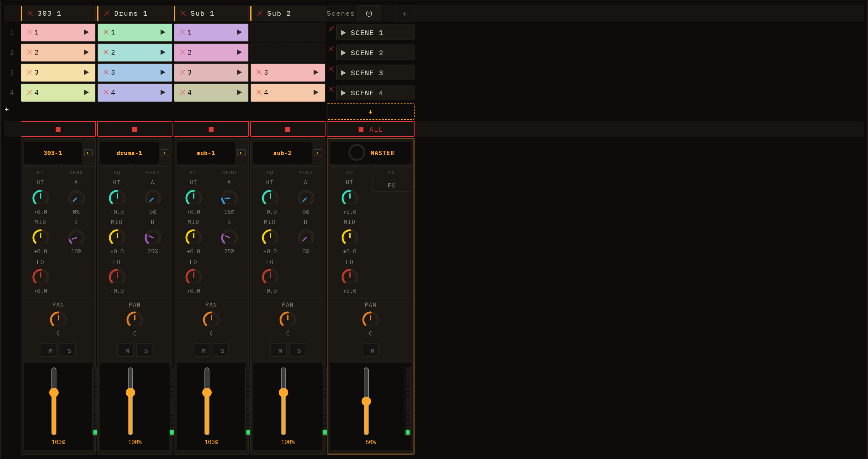Expand the 303-1 channel strip arrow

(x=88, y=153)
